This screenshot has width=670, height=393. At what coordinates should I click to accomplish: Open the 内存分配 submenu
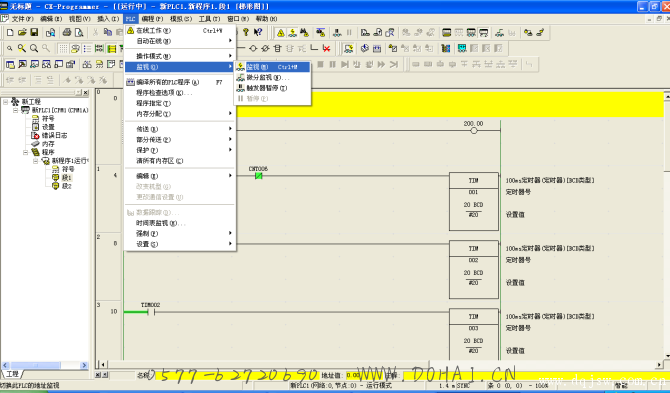tap(180, 114)
